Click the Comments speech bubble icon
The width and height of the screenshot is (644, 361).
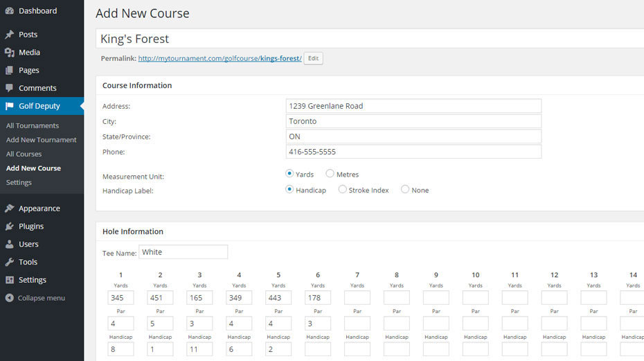(10, 88)
